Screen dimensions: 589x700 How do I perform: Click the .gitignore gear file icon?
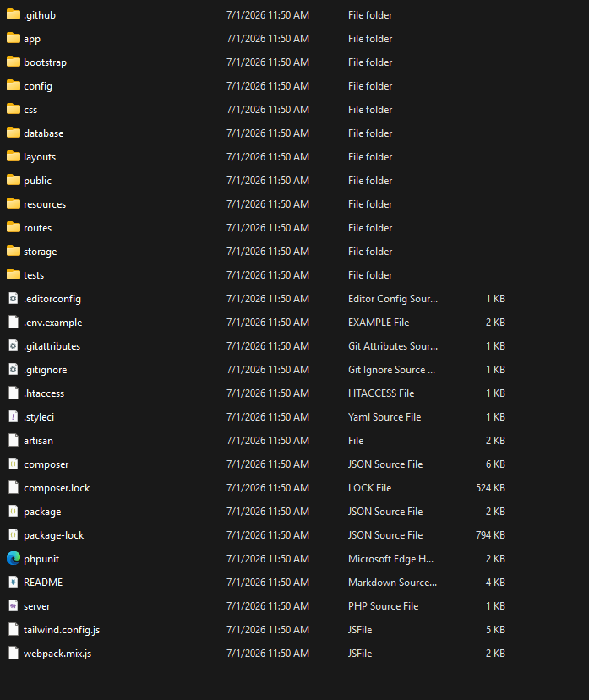[14, 369]
